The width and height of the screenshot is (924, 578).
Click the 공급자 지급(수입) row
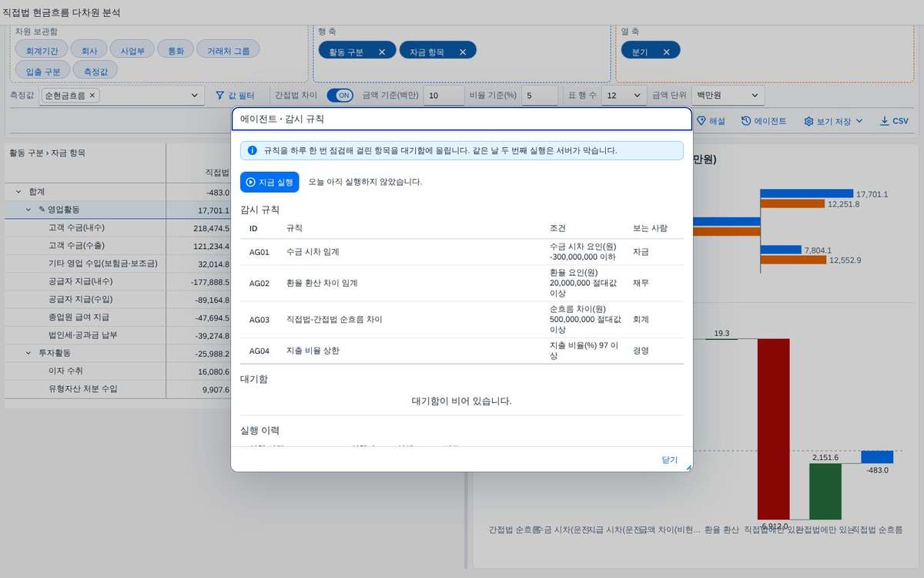click(x=118, y=300)
